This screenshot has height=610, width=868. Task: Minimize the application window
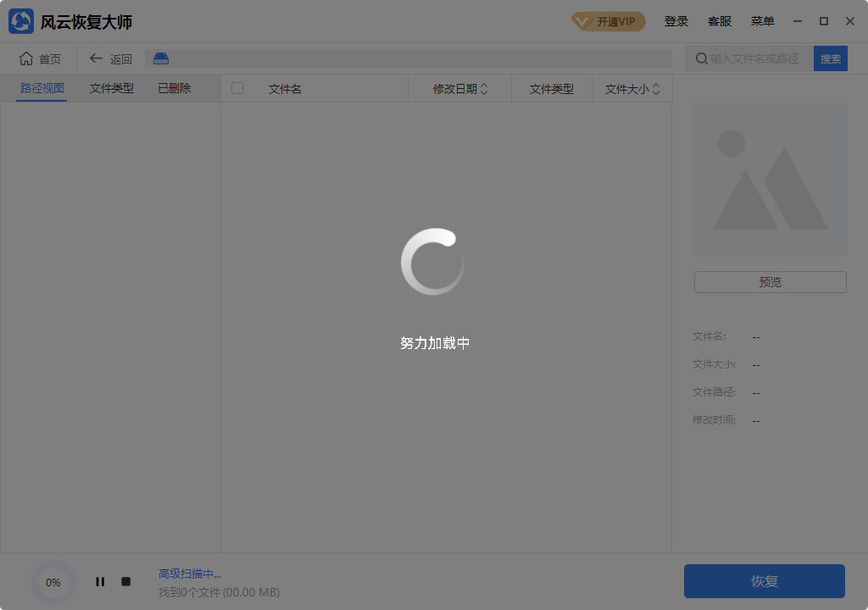point(798,21)
